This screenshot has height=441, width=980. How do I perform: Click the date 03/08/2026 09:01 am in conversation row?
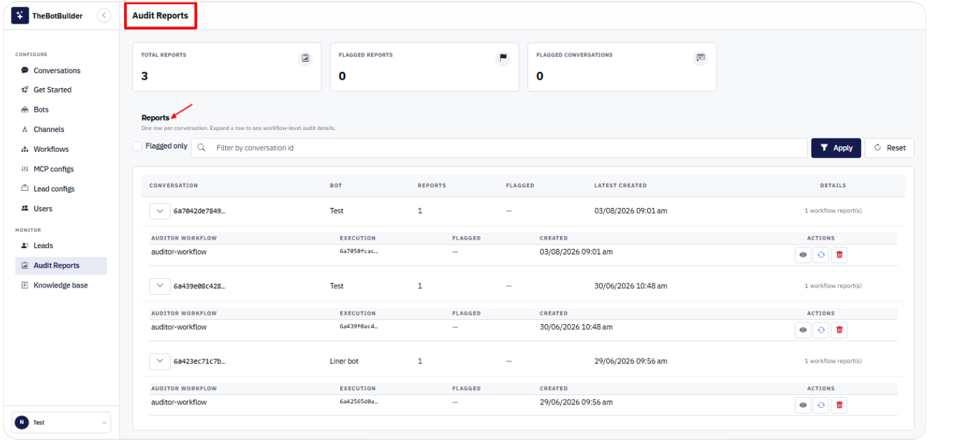pyautogui.click(x=631, y=211)
